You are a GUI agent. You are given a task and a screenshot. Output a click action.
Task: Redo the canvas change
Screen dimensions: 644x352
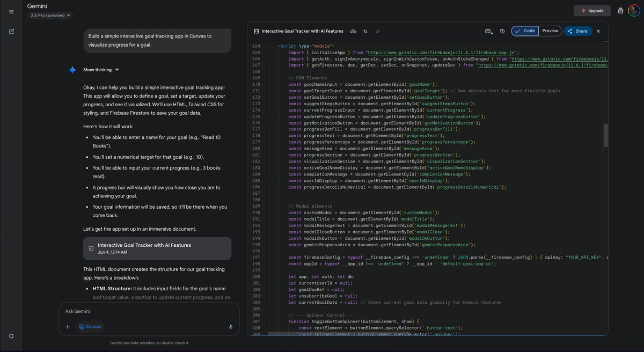pyautogui.click(x=378, y=31)
